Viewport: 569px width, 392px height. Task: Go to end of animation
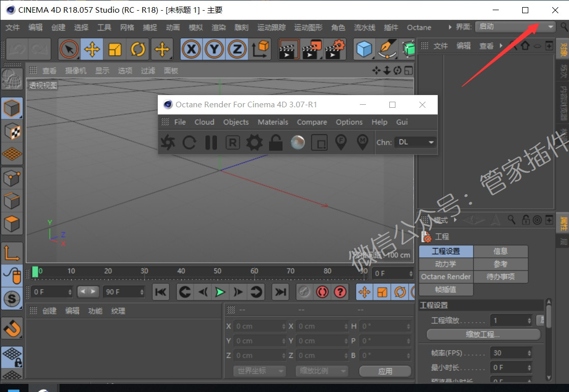point(280,292)
